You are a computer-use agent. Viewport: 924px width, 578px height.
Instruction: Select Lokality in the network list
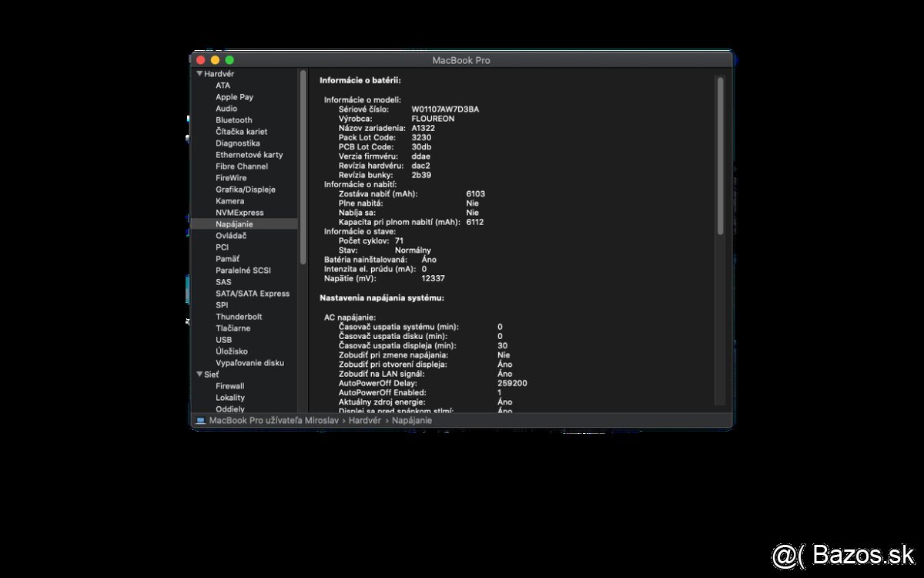coord(231,397)
